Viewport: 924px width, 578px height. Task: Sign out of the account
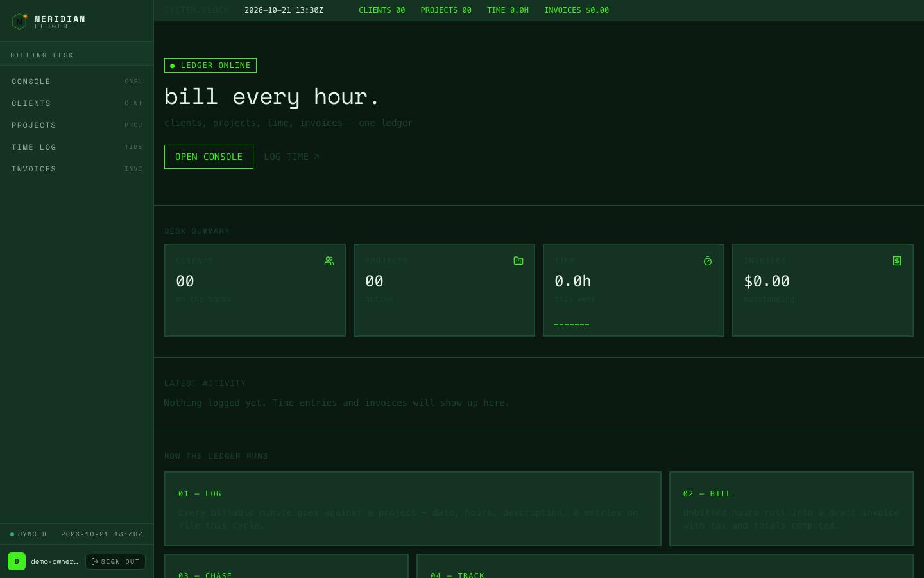[x=116, y=561]
